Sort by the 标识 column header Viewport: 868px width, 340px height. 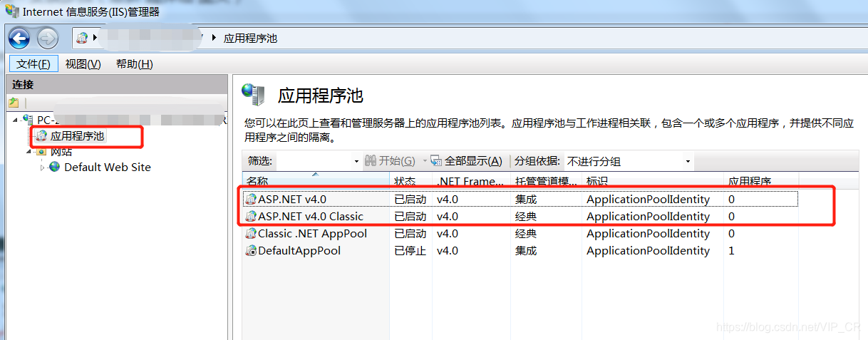653,180
